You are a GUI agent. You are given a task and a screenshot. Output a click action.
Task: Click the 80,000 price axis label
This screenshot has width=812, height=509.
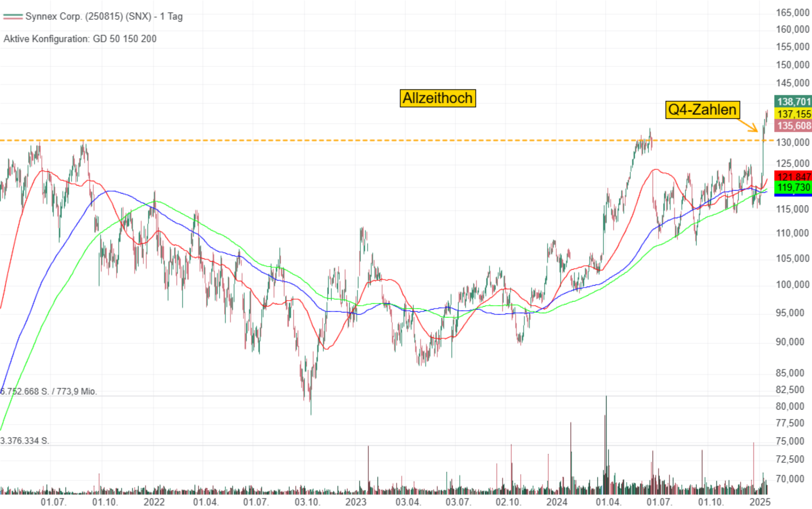[790, 406]
